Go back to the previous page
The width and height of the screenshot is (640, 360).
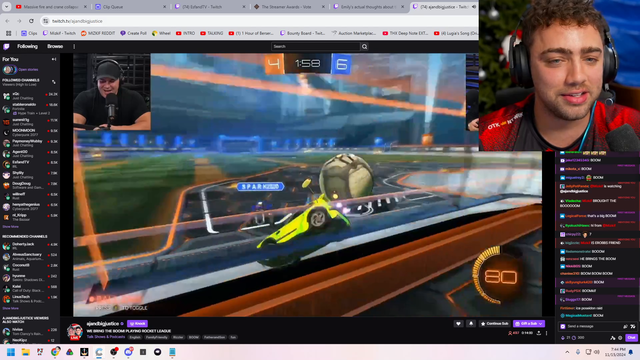click(x=7, y=21)
